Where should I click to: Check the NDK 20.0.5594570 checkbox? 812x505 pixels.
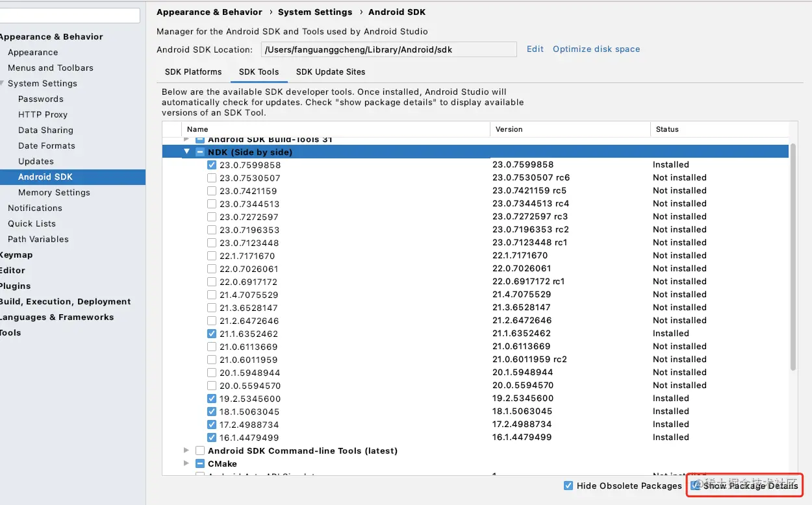[x=212, y=386]
